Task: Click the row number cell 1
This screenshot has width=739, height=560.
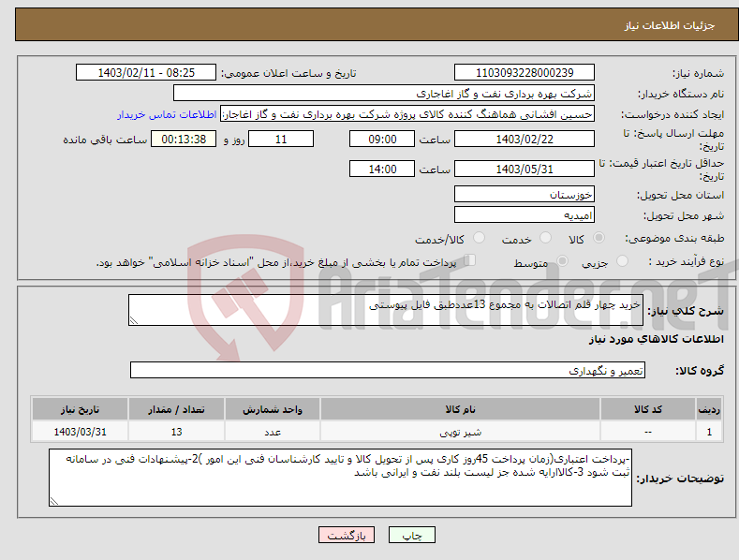Action: [709, 432]
